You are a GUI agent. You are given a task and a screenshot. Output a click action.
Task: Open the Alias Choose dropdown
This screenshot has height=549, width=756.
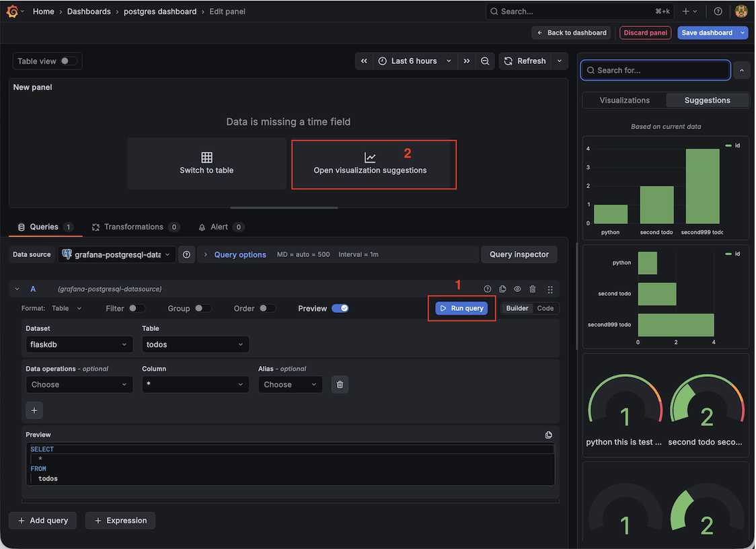[291, 384]
